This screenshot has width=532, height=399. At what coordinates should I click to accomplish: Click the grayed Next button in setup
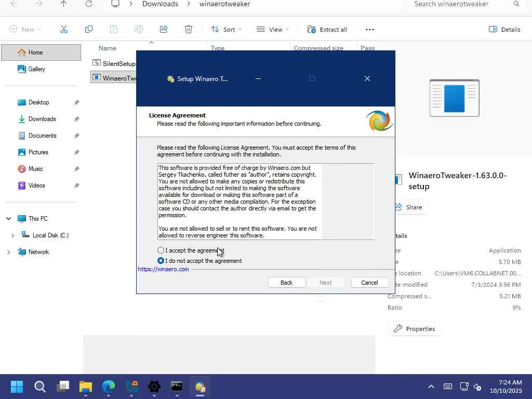(325, 283)
